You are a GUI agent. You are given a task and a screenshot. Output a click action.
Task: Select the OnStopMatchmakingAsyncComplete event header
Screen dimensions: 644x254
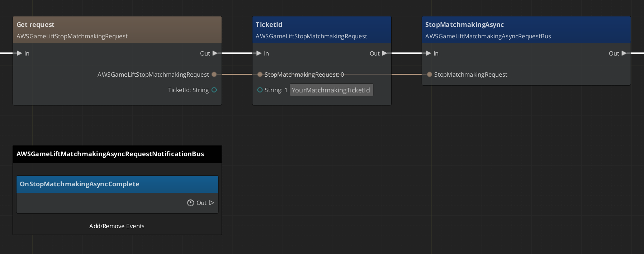coord(80,184)
